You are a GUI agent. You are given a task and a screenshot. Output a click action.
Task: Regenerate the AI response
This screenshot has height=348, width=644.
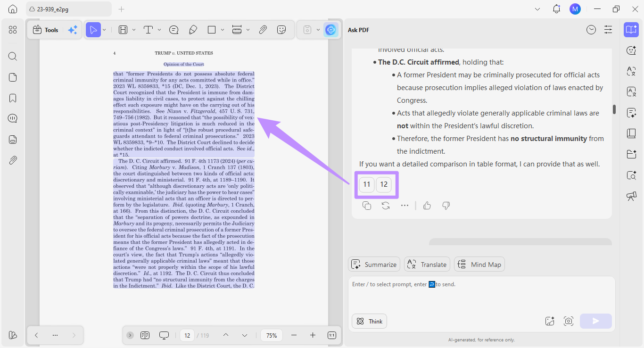(x=386, y=206)
